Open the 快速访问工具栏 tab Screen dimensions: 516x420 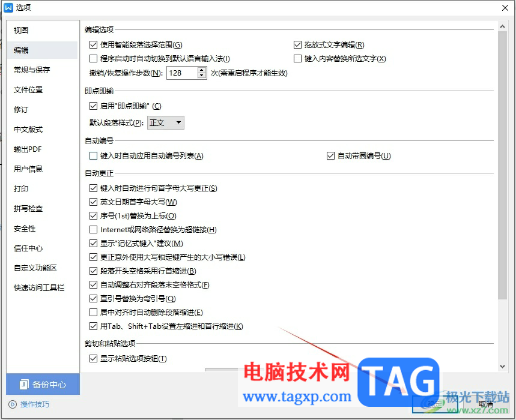[x=42, y=287]
